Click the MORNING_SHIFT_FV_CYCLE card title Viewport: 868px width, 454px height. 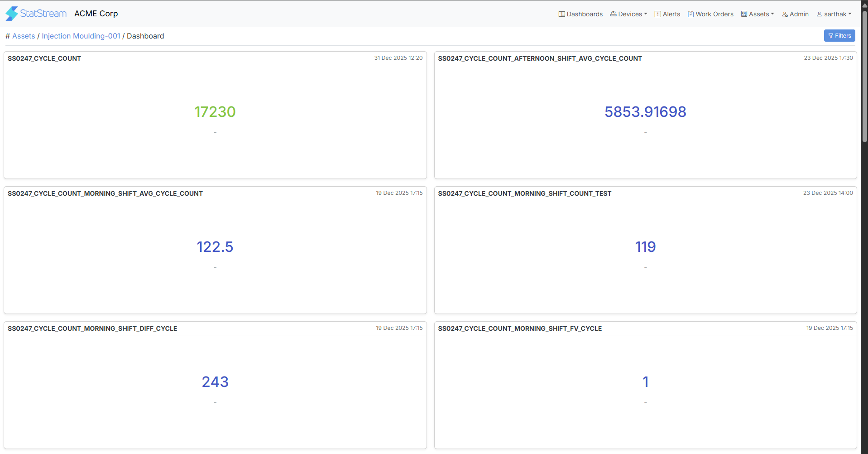520,328
